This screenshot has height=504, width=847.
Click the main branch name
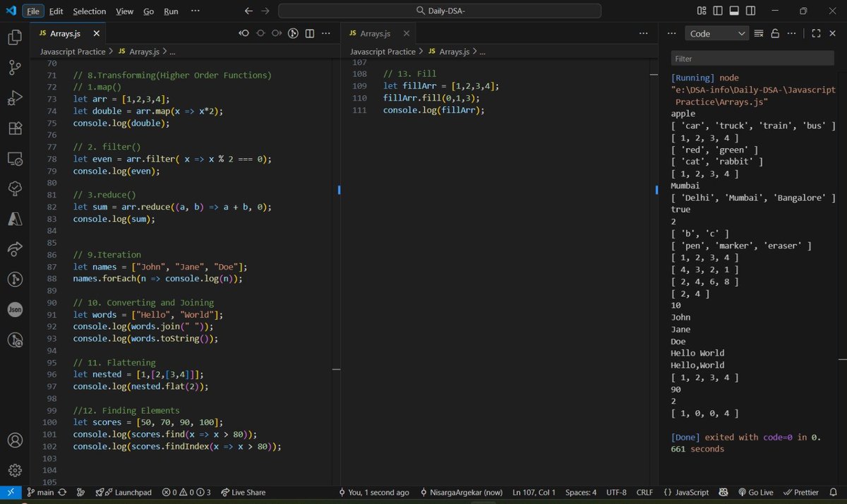coord(40,492)
